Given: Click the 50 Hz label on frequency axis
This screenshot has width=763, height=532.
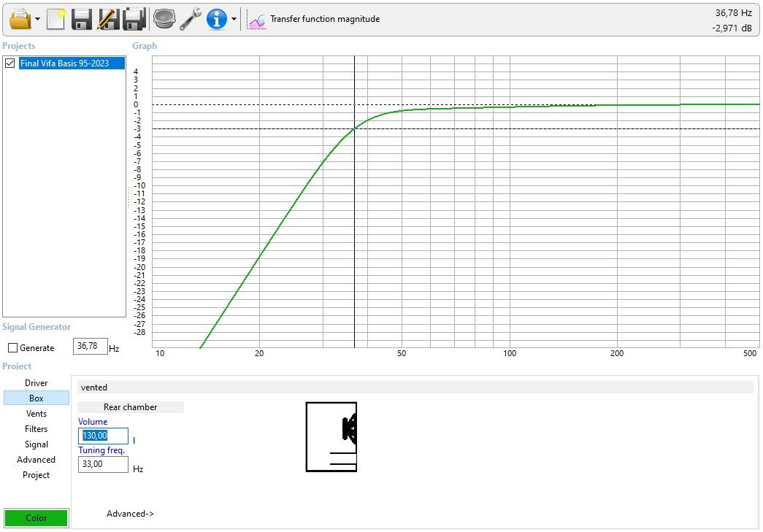Looking at the screenshot, I should (402, 353).
